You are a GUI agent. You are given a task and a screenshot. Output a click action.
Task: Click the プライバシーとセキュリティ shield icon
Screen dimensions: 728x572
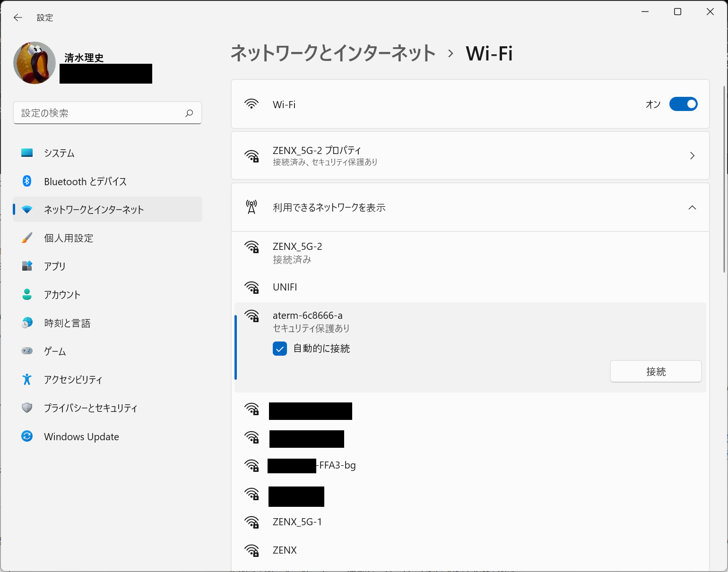click(27, 408)
